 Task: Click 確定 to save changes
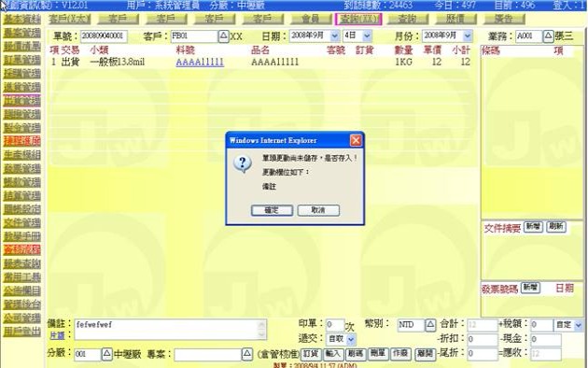(272, 210)
